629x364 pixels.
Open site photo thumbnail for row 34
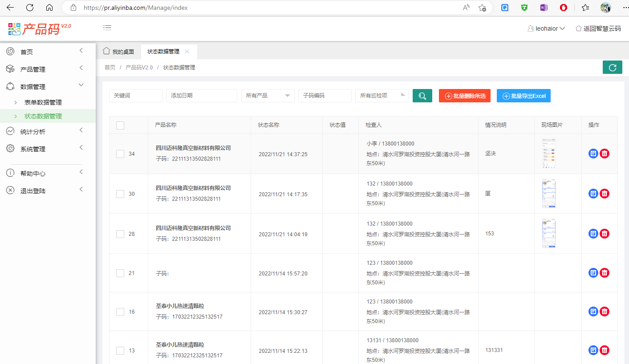pyautogui.click(x=548, y=154)
